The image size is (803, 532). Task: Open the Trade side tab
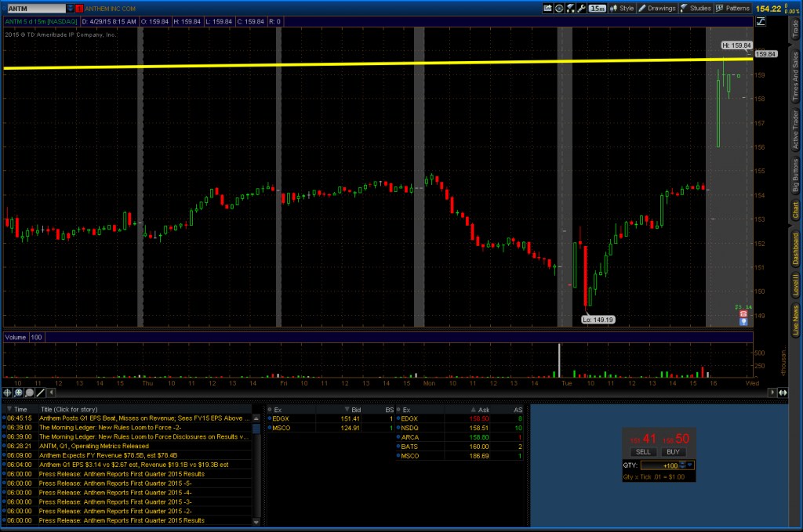796,29
